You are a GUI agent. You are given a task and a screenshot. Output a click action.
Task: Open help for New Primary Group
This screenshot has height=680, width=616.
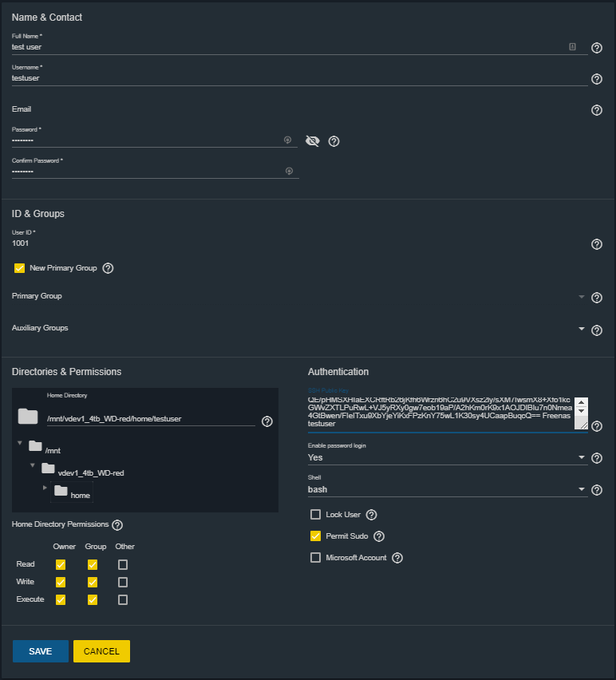(108, 268)
